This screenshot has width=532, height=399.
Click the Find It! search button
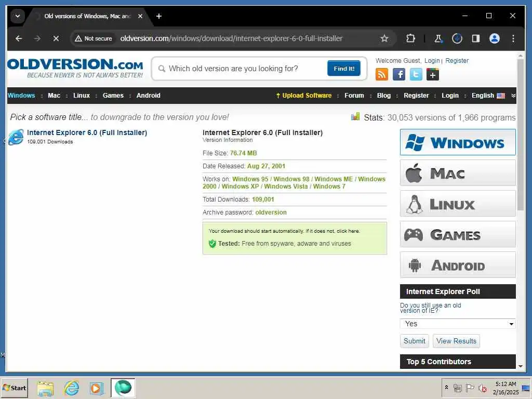coord(344,69)
